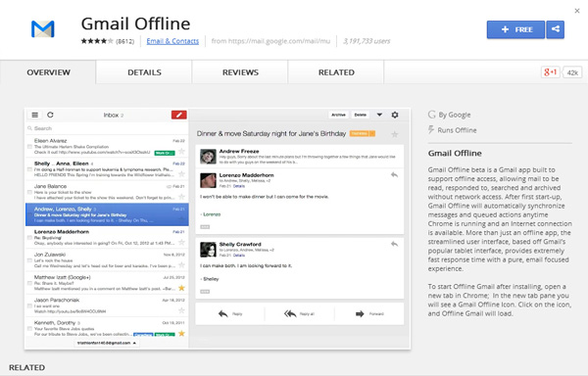The width and height of the screenshot is (588, 376).
Task: Open the selected Andrew, Lorenzo, Shelly thread
Action: pos(107,214)
